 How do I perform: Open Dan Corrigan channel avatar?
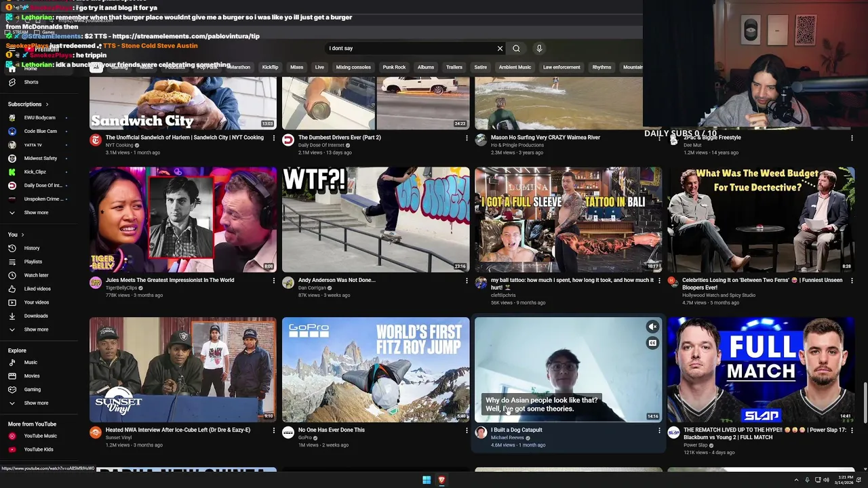[288, 283]
